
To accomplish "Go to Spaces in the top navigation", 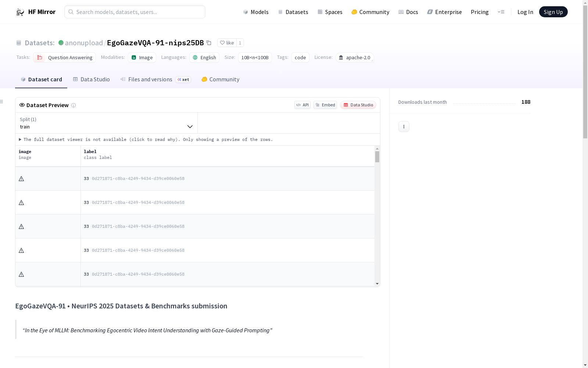I will [330, 12].
